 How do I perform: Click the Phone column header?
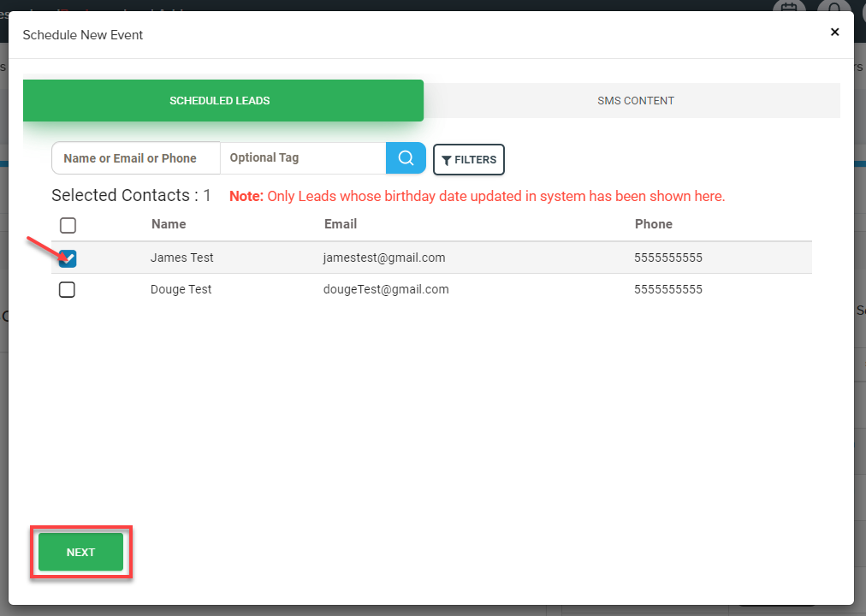[653, 224]
